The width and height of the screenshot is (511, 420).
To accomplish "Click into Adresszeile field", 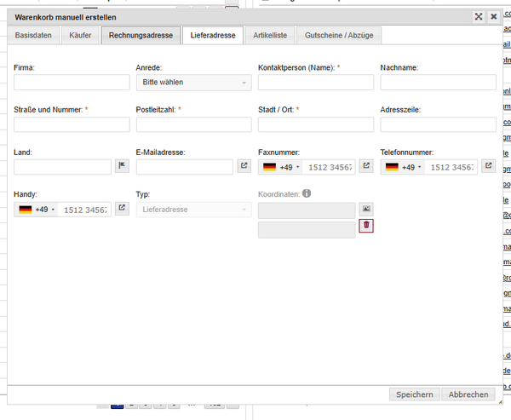I will tap(438, 124).
